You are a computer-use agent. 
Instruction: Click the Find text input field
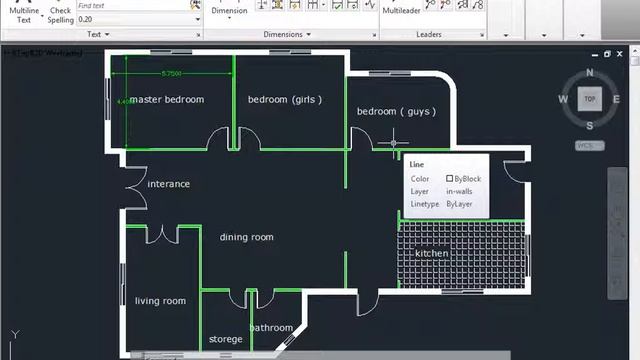click(133, 5)
